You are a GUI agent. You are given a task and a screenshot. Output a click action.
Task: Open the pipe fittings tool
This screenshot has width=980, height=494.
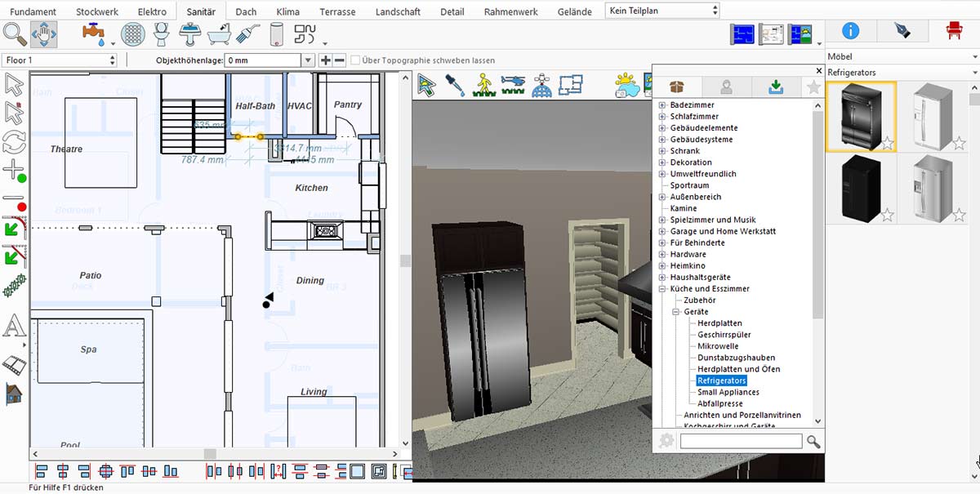(305, 34)
